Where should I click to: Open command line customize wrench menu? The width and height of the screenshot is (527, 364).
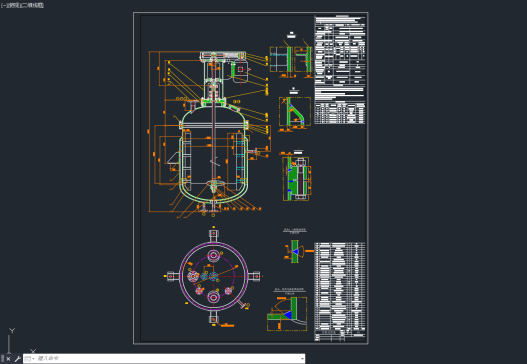point(17,359)
